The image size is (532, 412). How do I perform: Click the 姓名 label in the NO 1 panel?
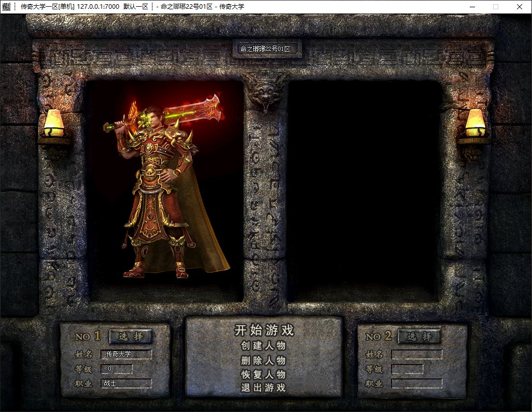pos(83,354)
